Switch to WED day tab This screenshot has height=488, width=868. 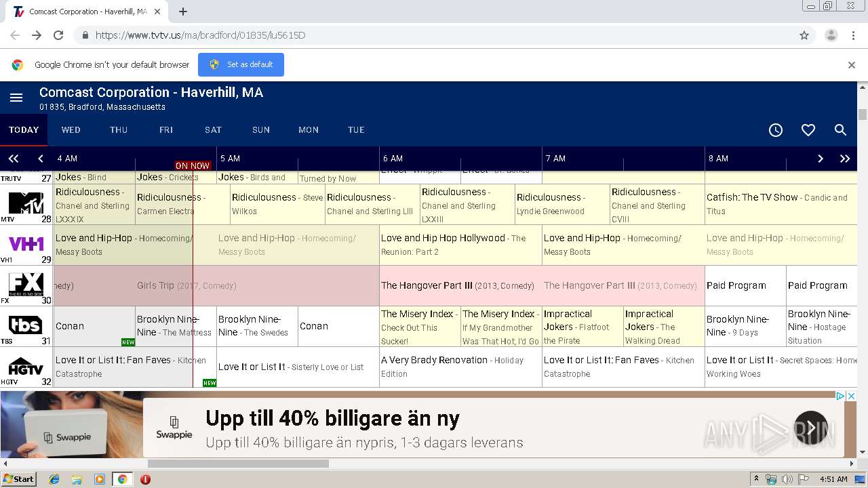tap(71, 129)
